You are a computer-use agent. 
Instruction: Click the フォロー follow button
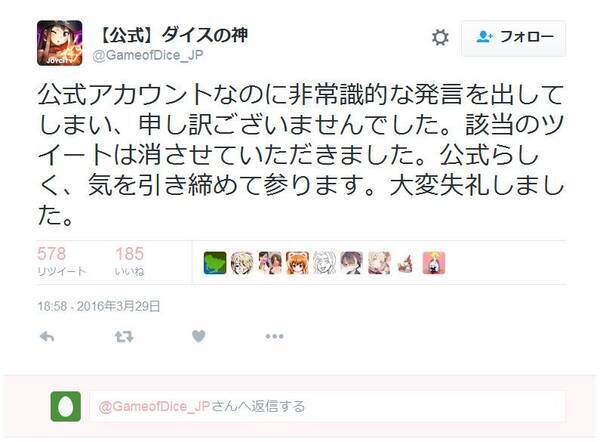click(514, 38)
